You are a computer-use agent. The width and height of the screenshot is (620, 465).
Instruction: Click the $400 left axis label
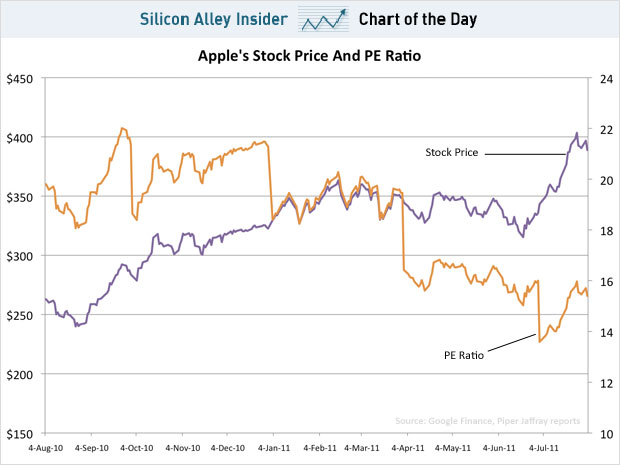tap(19, 138)
